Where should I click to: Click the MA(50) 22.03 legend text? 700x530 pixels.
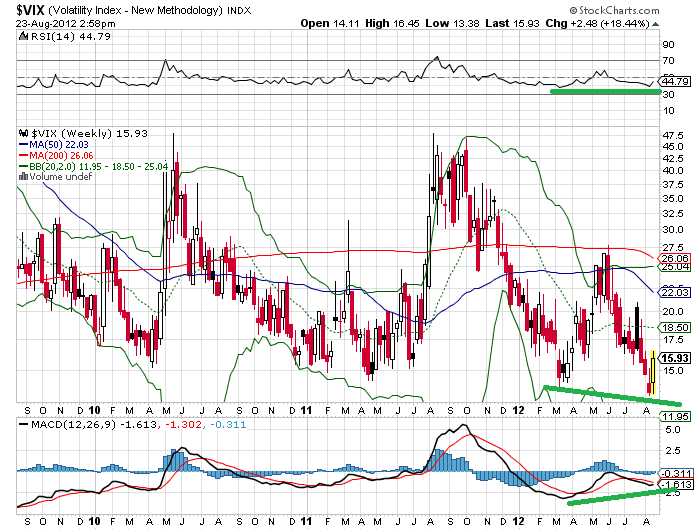tap(59, 145)
